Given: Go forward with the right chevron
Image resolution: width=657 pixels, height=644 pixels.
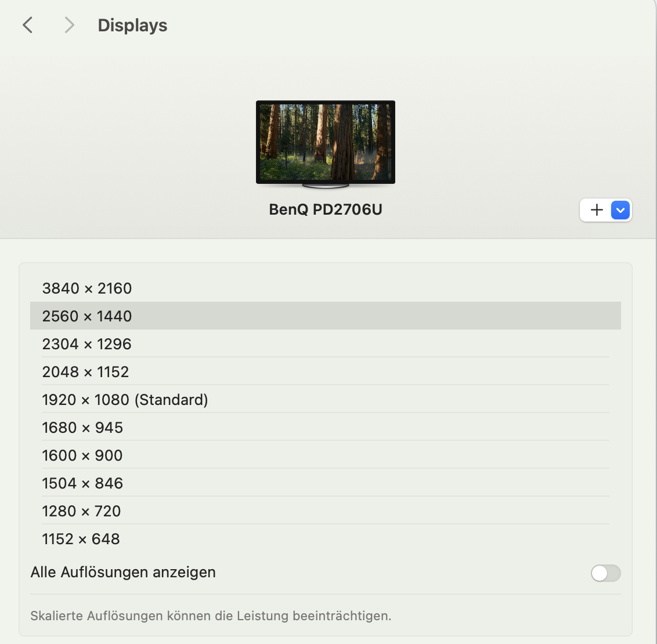Looking at the screenshot, I should point(70,25).
